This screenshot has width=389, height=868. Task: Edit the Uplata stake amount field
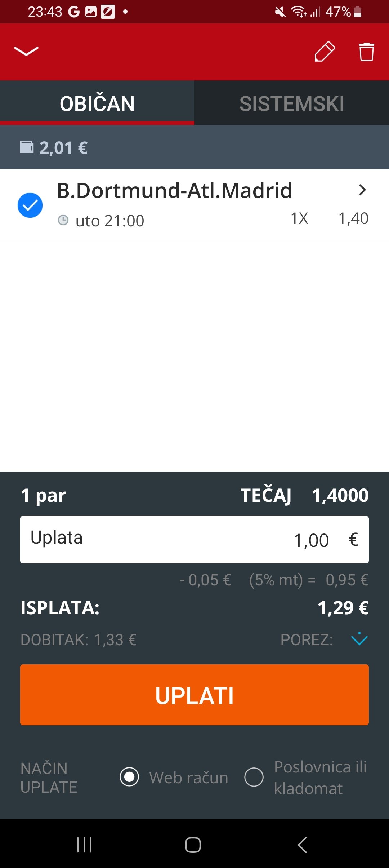(x=194, y=540)
